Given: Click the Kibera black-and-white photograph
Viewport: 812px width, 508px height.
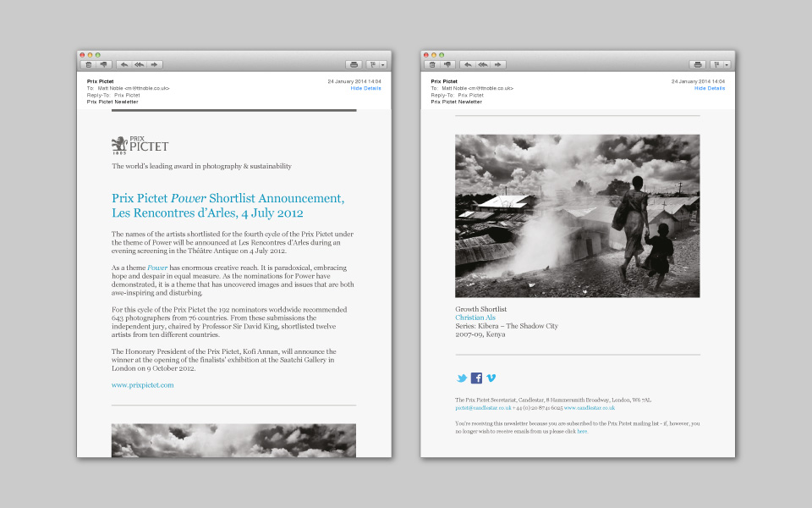Looking at the screenshot, I should [x=578, y=216].
